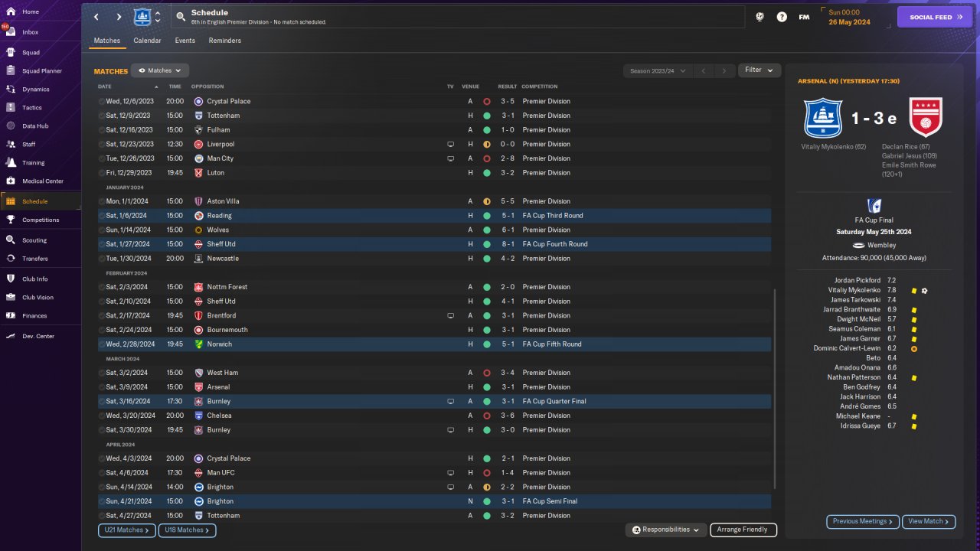Click the Reading club badge in the list

(x=198, y=216)
